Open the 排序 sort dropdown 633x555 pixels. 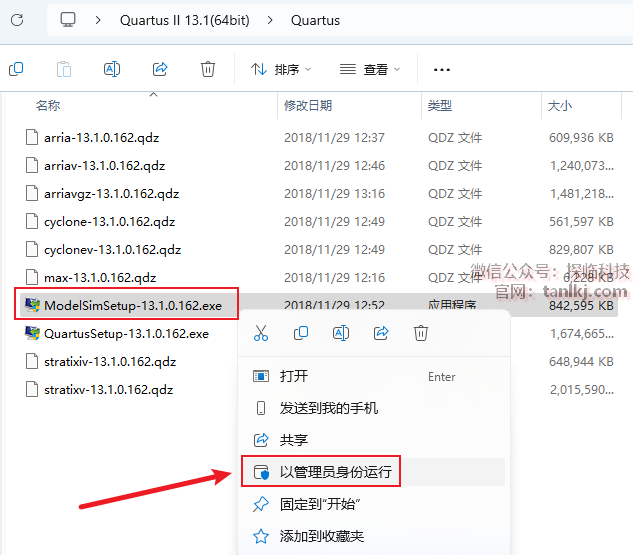coord(281,69)
